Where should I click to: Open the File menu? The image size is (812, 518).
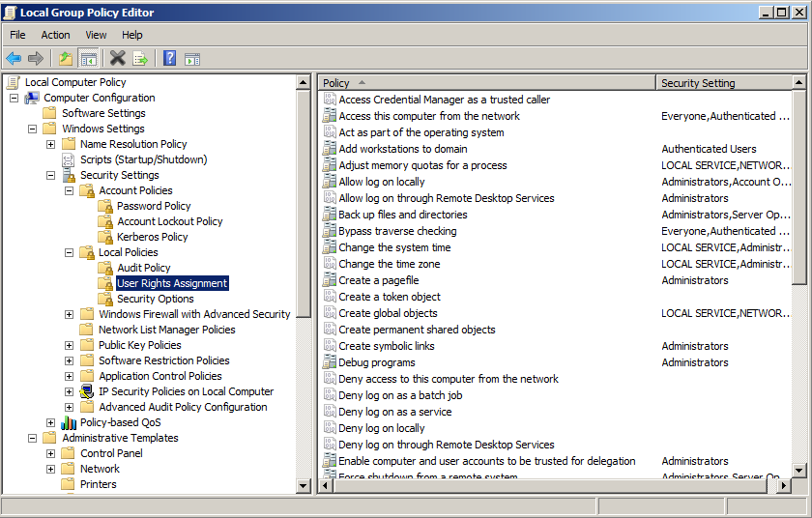tap(17, 35)
